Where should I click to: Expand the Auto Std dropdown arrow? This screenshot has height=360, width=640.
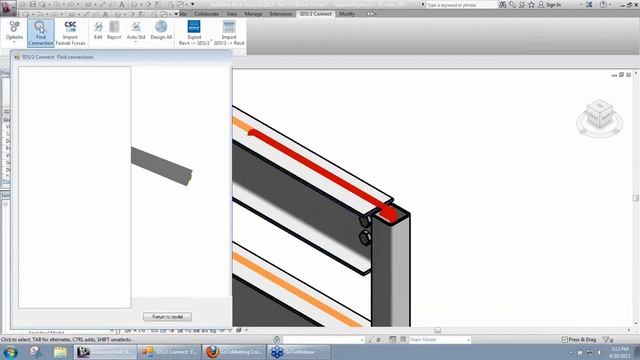pos(136,42)
